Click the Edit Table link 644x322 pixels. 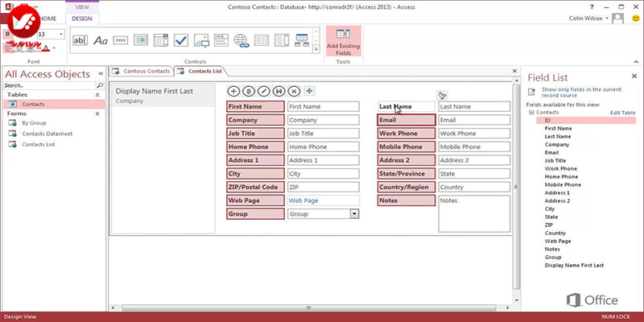(x=622, y=113)
